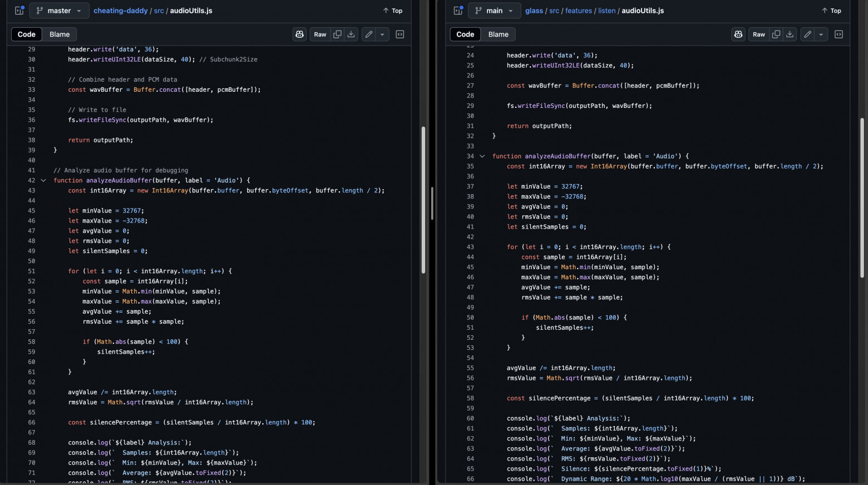Expand file tree in left cheating-daddy pane
Image resolution: width=868 pixels, height=485 pixels.
(x=19, y=11)
